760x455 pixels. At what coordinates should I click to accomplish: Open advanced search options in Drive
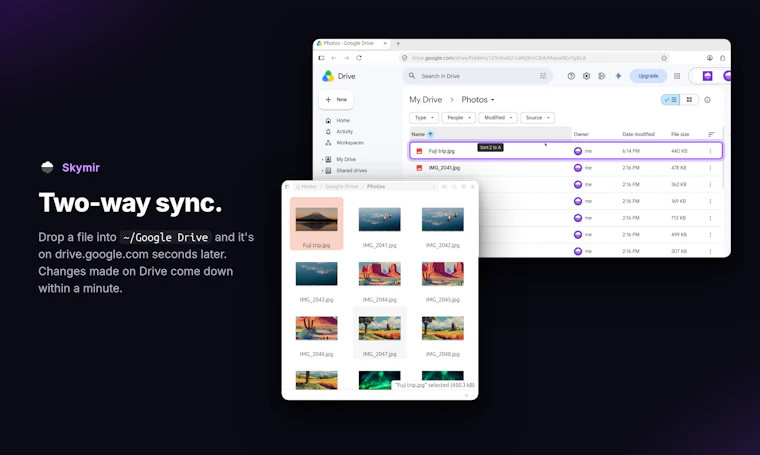point(543,76)
